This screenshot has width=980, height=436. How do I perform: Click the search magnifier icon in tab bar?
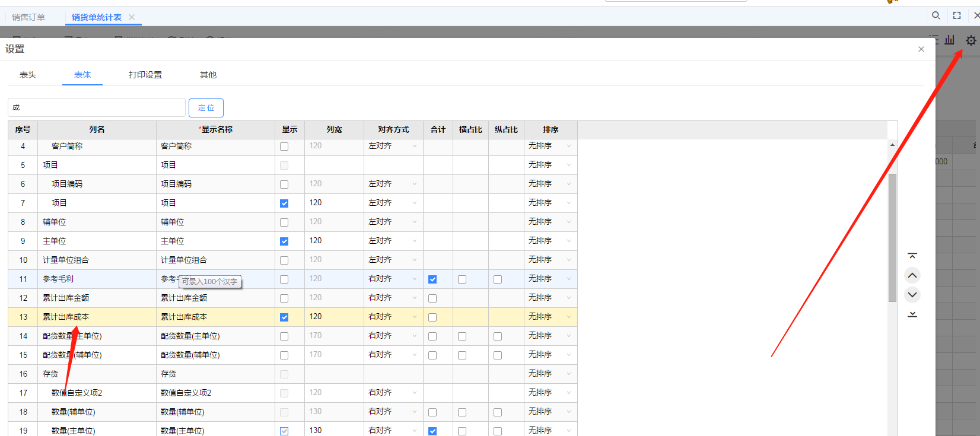click(936, 15)
